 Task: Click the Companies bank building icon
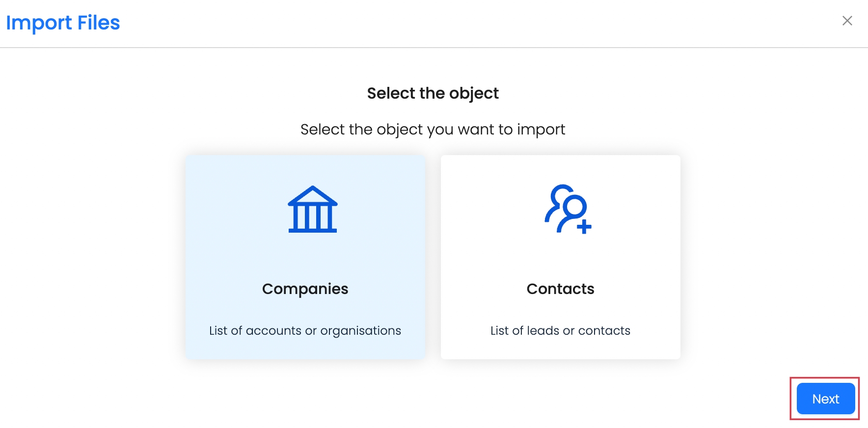pyautogui.click(x=312, y=209)
